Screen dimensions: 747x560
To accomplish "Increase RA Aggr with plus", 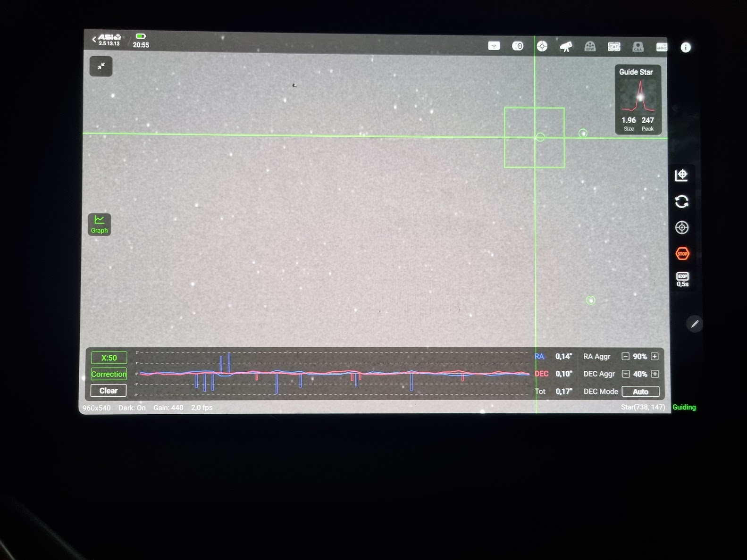I will tap(655, 357).
